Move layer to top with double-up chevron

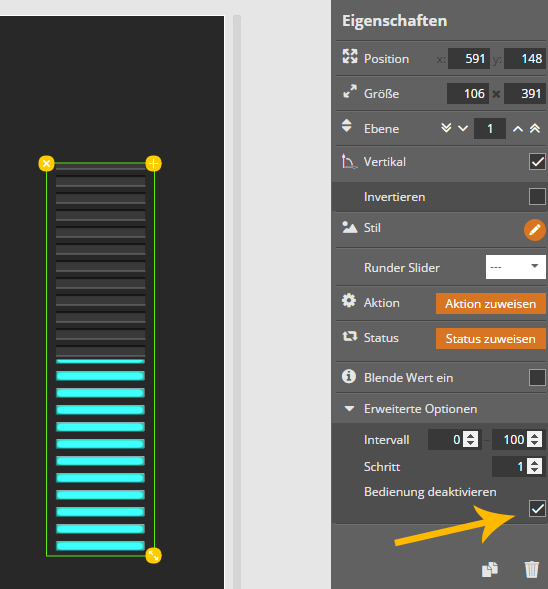pyautogui.click(x=535, y=128)
